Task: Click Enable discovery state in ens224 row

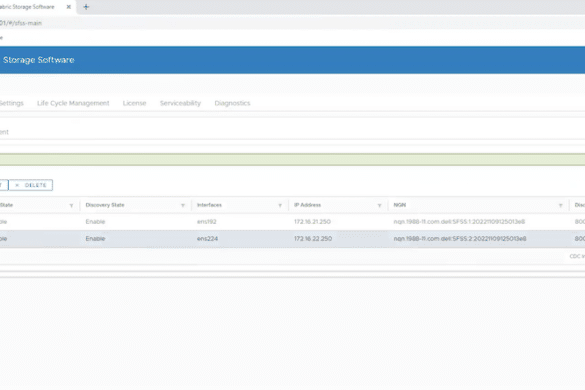Action: [x=95, y=238]
